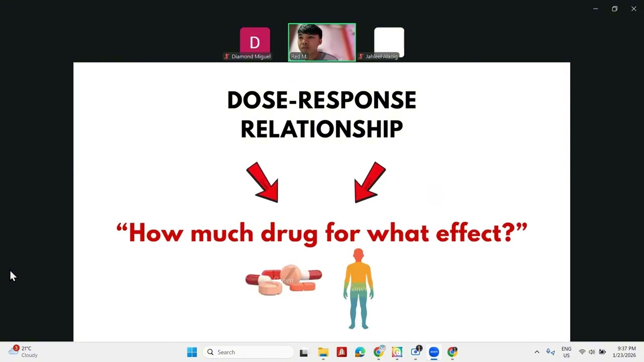This screenshot has width=644, height=362.
Task: Open the weather widget showing 21°C Cloudy
Action: point(24,351)
